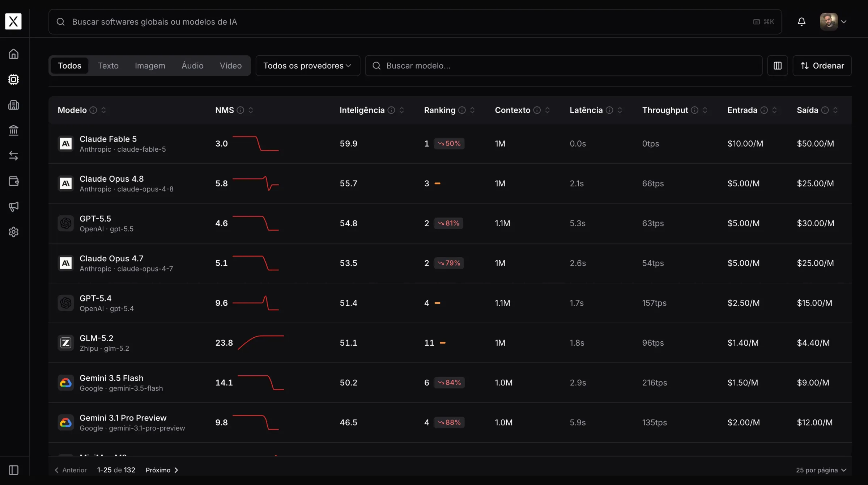
Task: Click the 216tps throughput value
Action: [655, 383]
